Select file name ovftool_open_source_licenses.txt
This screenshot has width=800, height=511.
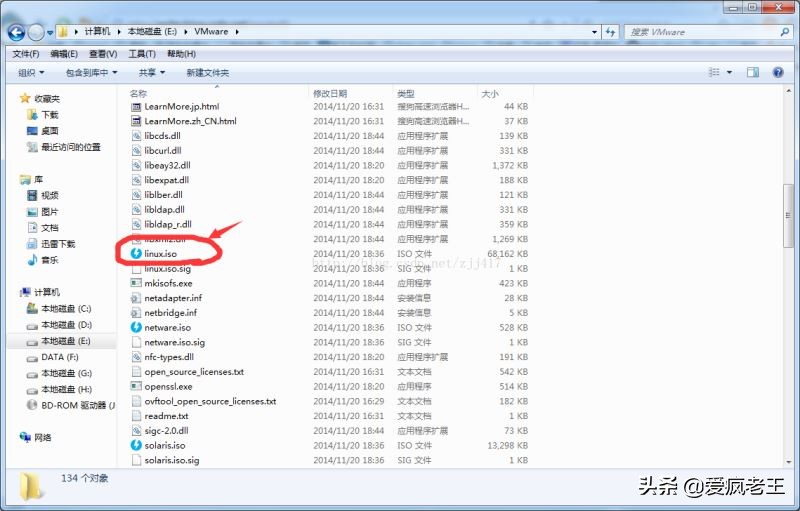tap(210, 401)
